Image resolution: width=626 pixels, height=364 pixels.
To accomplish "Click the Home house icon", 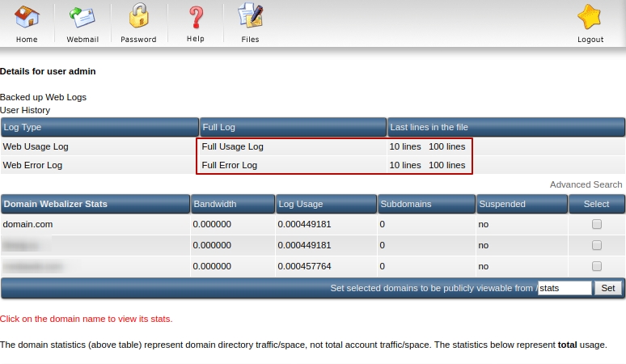I will [x=27, y=18].
